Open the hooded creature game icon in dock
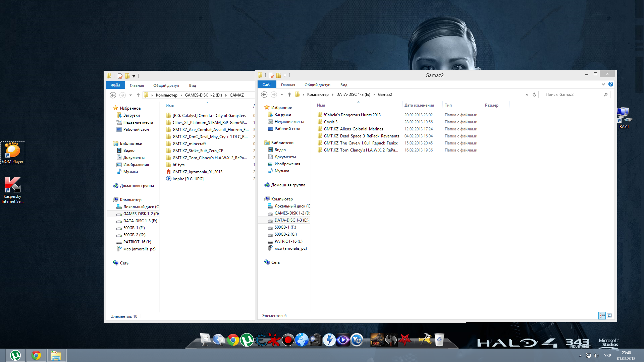The image size is (644, 362). [x=377, y=340]
